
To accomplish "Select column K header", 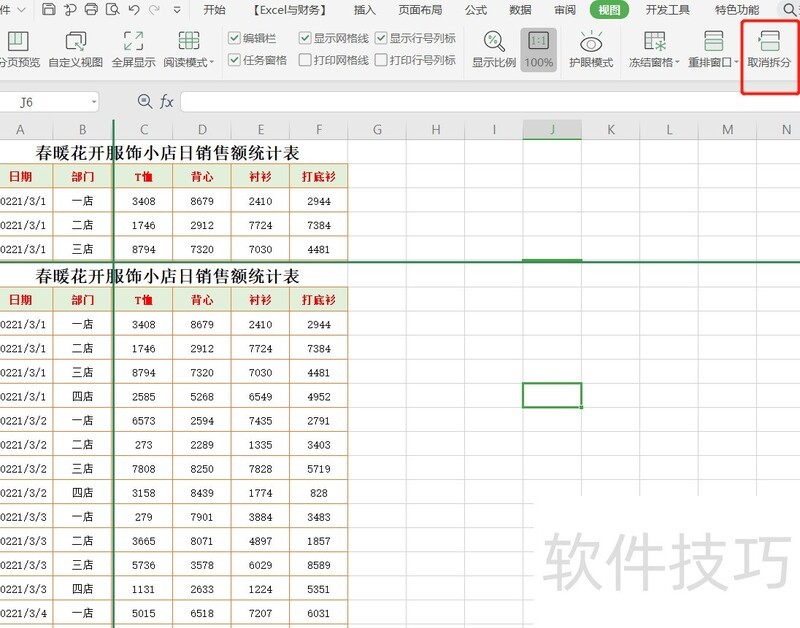I will click(x=611, y=129).
